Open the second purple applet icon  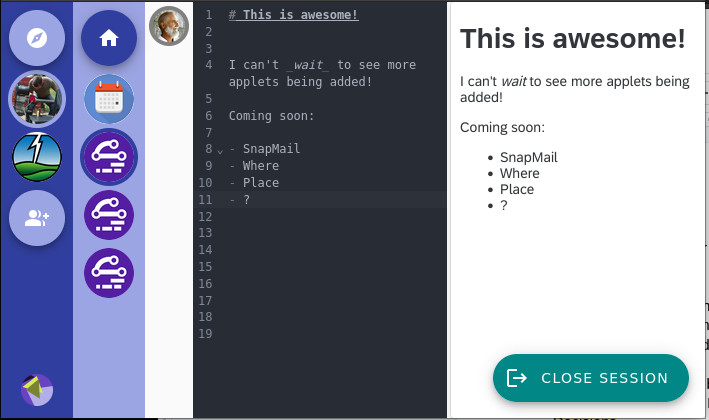109,214
